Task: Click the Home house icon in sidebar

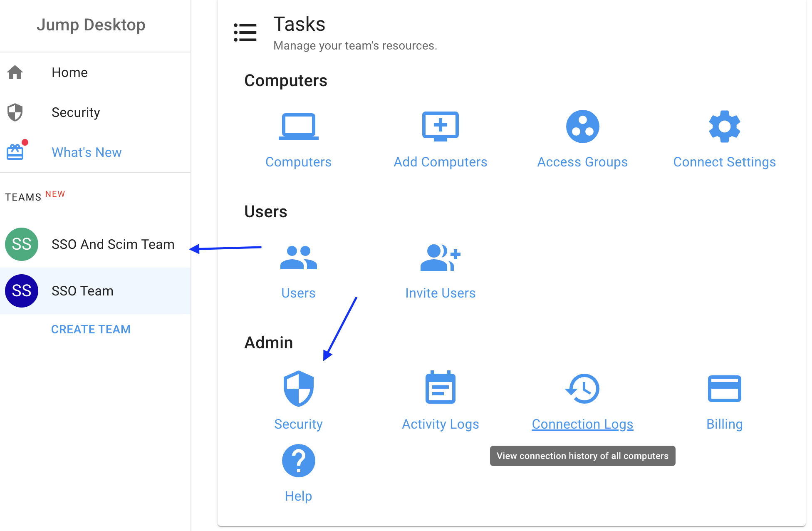Action: pos(15,72)
